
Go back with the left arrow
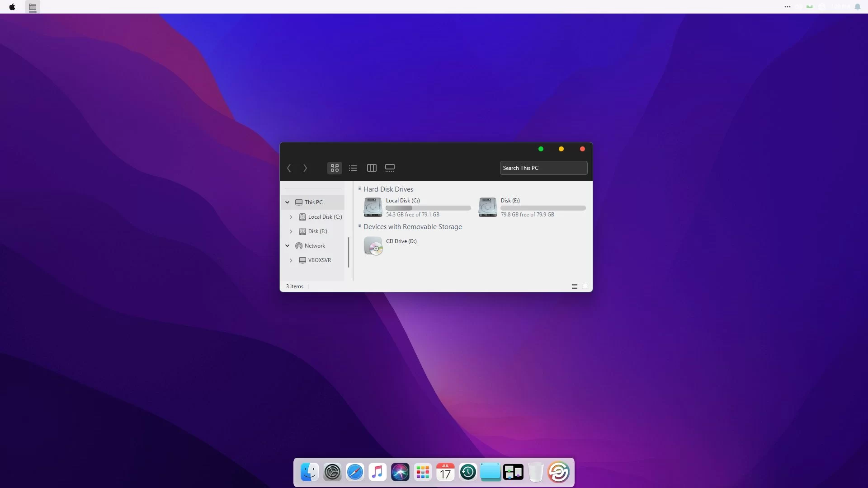click(x=289, y=168)
